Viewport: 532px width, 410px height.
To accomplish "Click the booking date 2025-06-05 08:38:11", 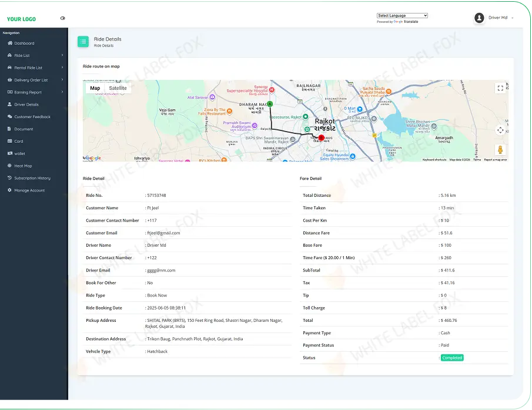I will 166,308.
